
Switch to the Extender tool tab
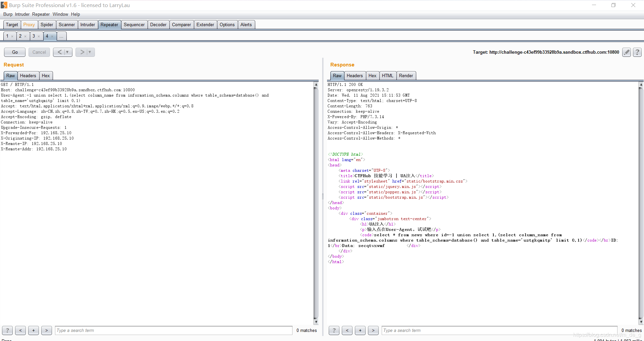pos(205,25)
